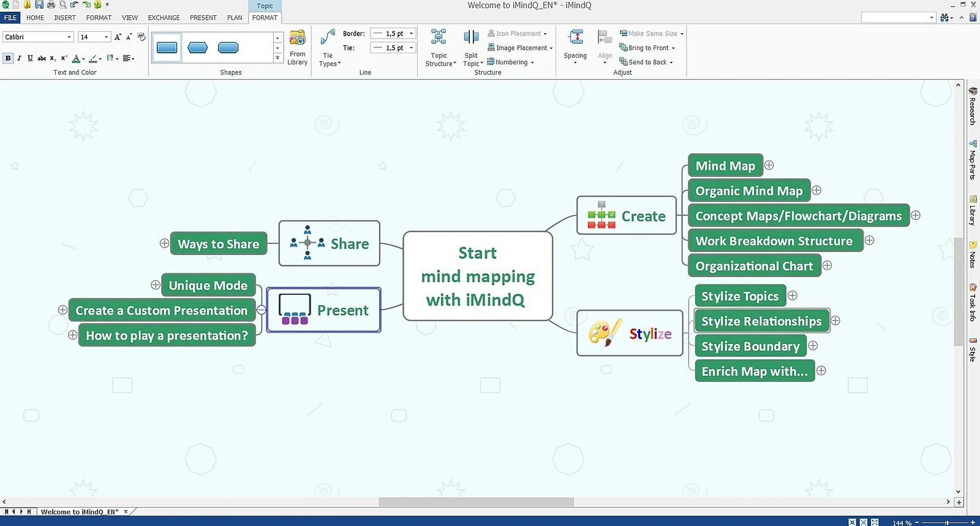The height and width of the screenshot is (526, 980).
Task: Select the hexagon topic shape
Action: point(197,48)
